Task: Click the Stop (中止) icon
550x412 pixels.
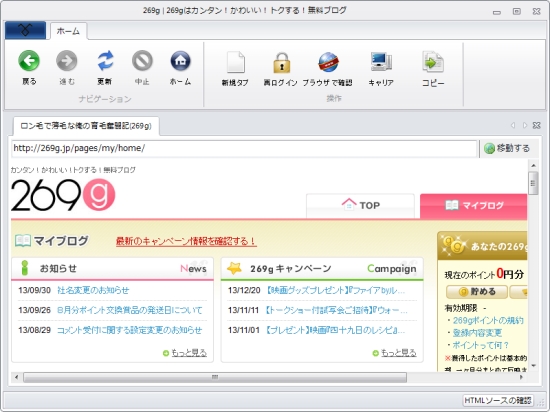Action: pyautogui.click(x=142, y=61)
